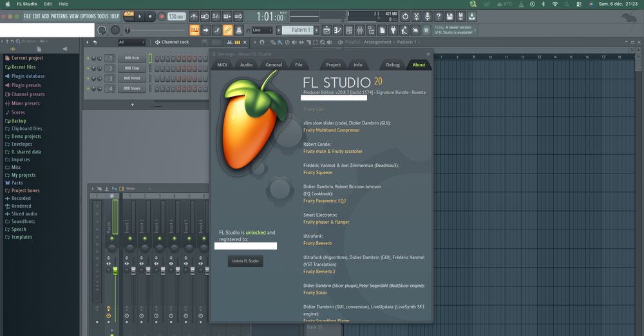Open the help question mark icon
Image resolution: width=644 pixels, height=336 pixels.
coord(438,17)
